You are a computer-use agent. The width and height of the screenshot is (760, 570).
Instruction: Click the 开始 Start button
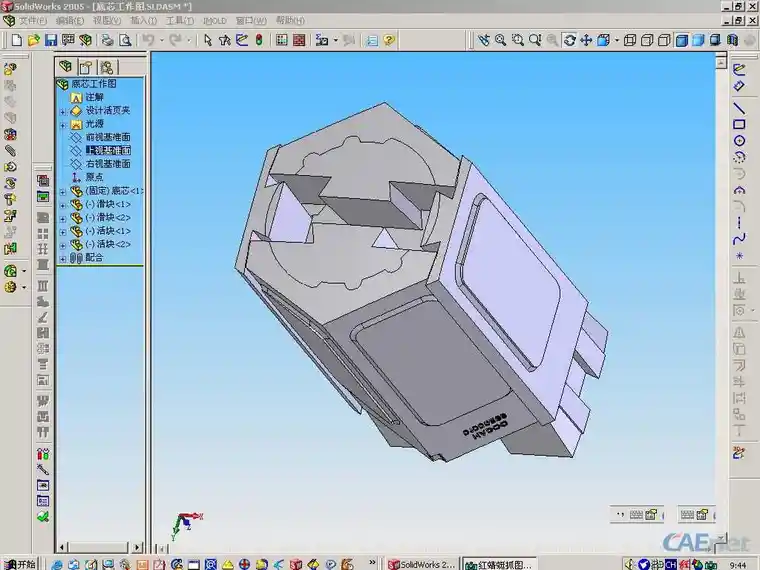(19, 564)
